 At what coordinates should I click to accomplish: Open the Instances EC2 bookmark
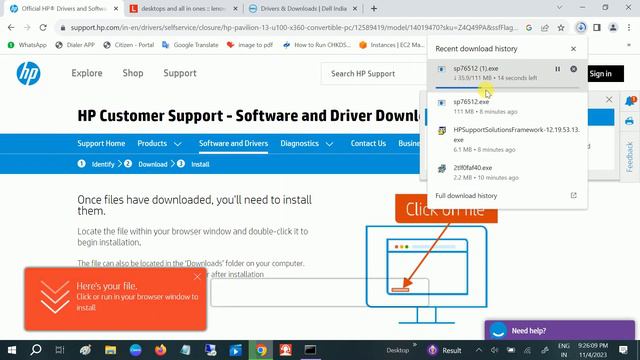click(x=392, y=45)
